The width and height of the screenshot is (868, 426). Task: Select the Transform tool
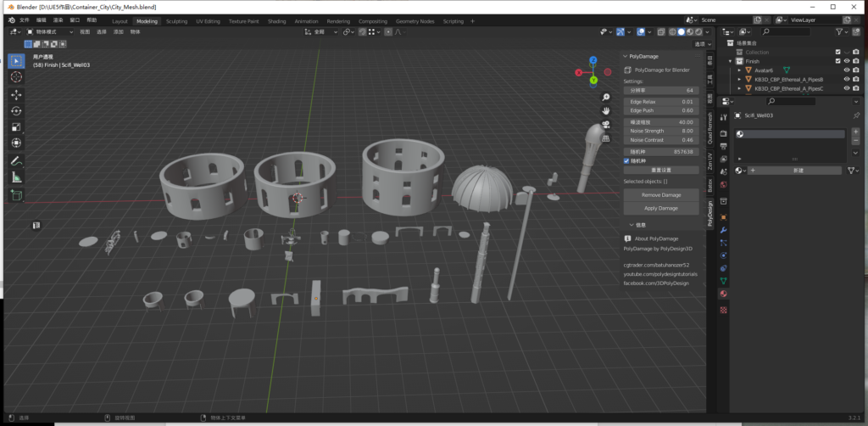point(16,143)
